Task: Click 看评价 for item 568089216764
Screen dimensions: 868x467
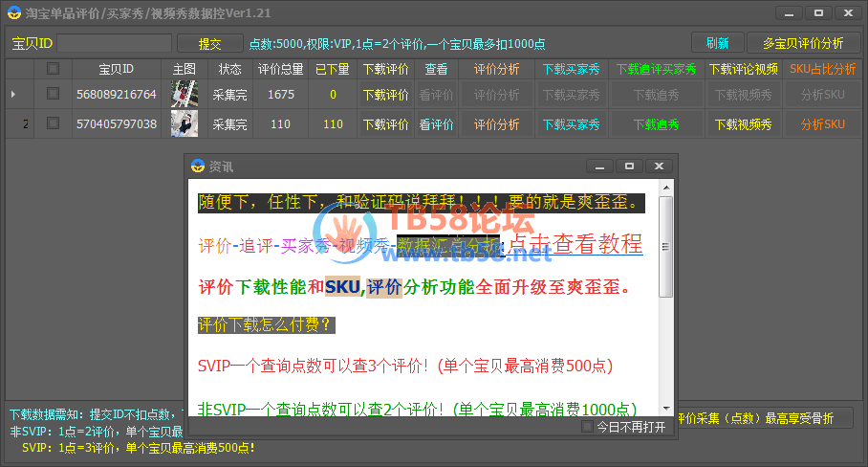Action: pyautogui.click(x=436, y=95)
